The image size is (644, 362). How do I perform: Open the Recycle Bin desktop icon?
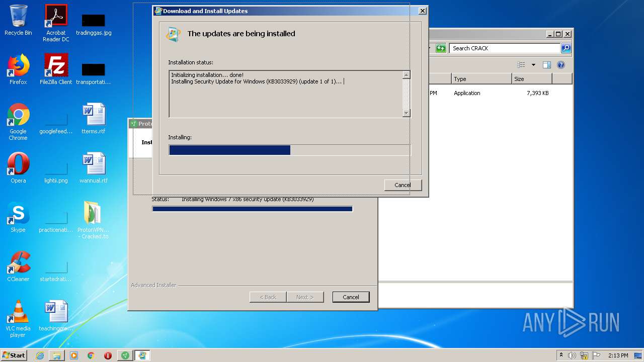coord(18,20)
